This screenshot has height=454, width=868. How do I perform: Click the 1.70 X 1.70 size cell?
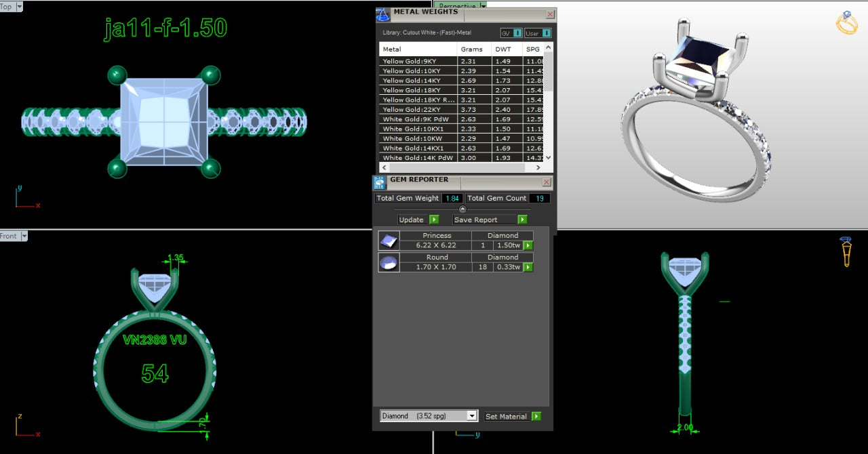click(437, 267)
